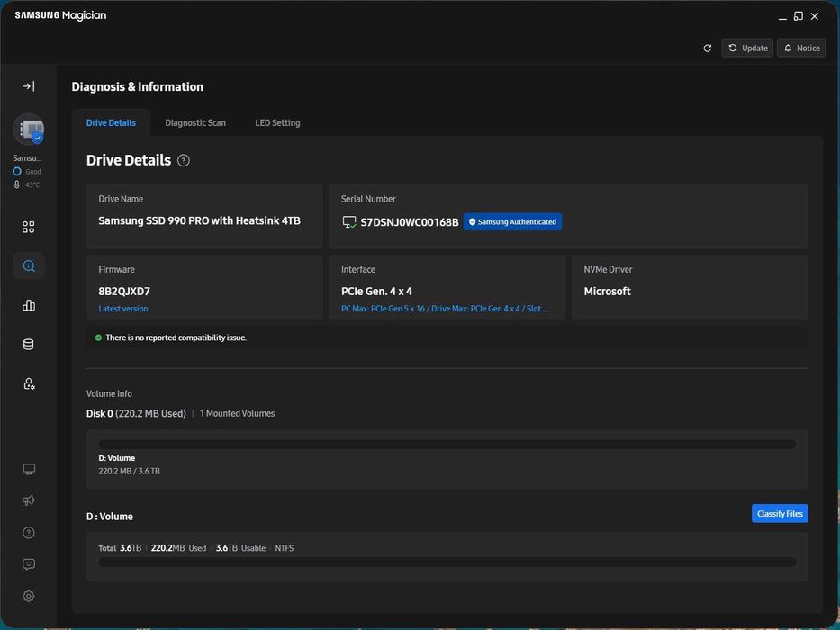Click the NTFS file system label
Screen dimensions: 840x630
[x=285, y=548]
